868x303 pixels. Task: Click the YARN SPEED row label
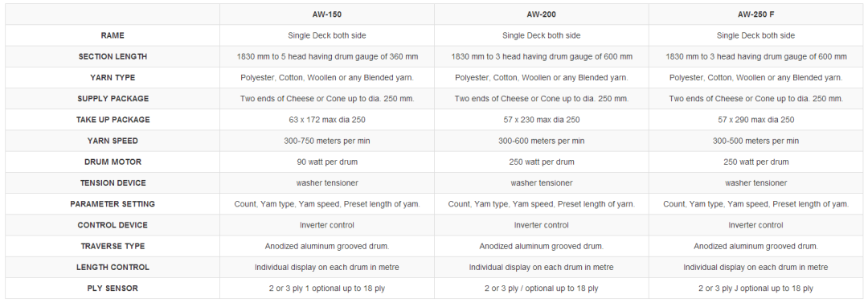pyautogui.click(x=113, y=141)
